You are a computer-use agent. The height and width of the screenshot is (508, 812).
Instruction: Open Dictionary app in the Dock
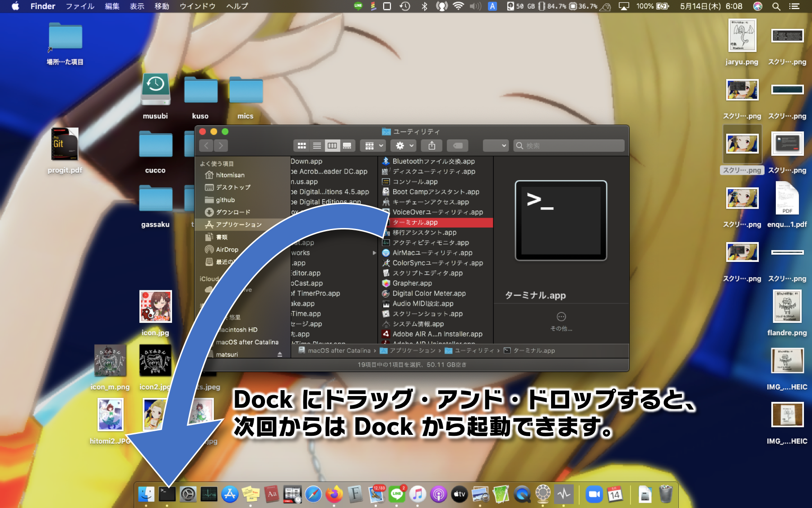271,494
